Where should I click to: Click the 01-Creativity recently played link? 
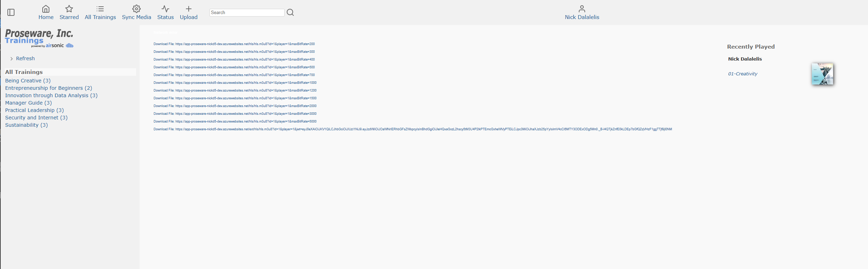point(743,74)
